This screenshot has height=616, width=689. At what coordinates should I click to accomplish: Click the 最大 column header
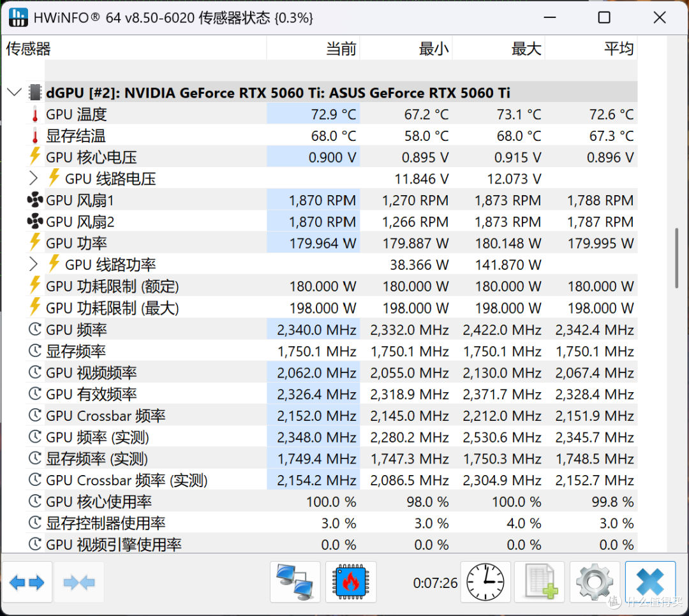(499, 48)
